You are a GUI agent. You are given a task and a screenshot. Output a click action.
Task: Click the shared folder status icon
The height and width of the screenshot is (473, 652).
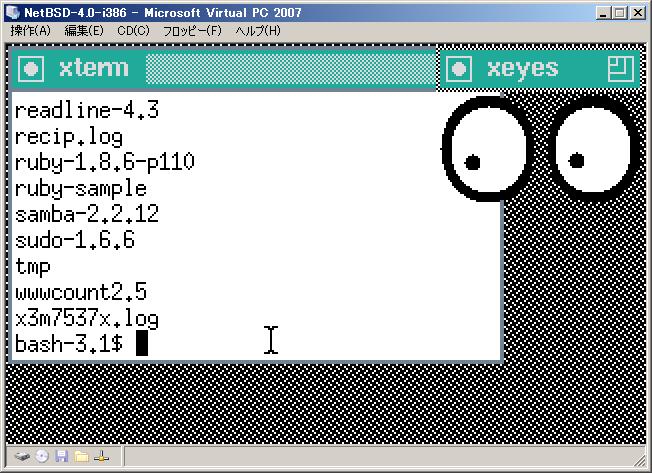coord(81,457)
